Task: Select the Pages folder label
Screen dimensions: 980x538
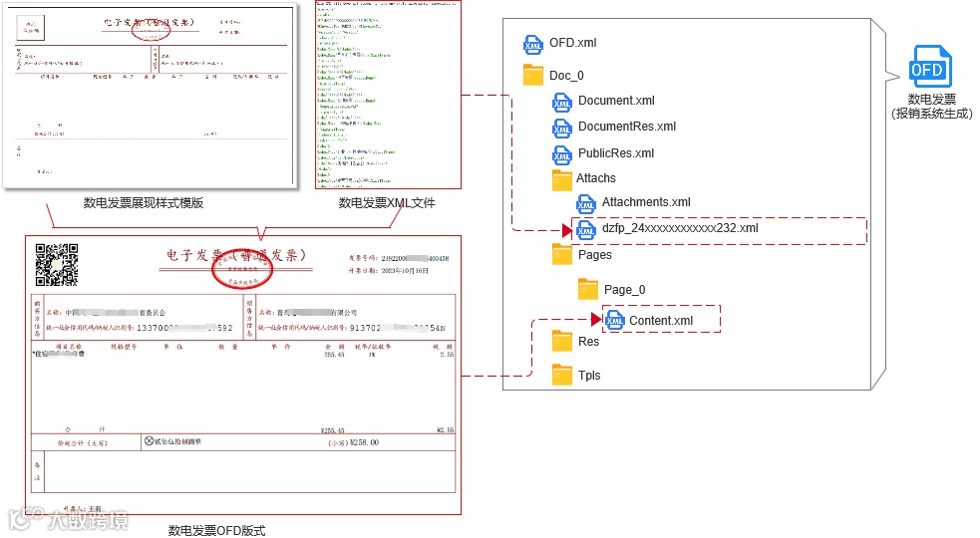Action: click(595, 255)
